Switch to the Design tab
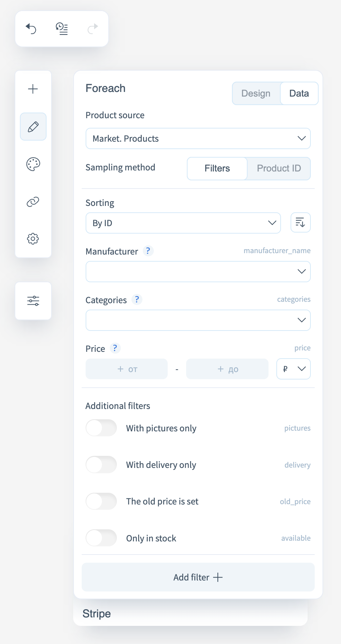The image size is (341, 644). click(x=256, y=93)
